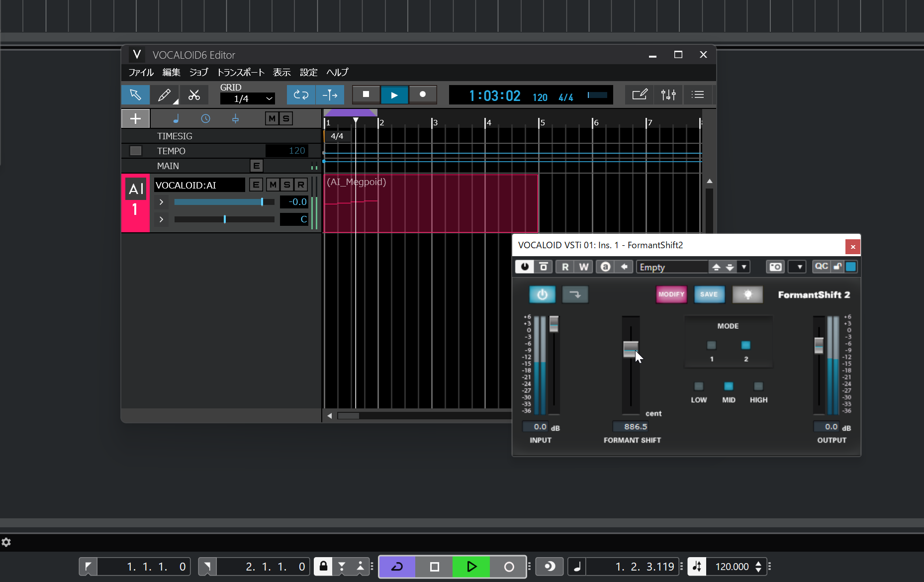Adjust the VOCALOID:AI volume slider

click(224, 202)
